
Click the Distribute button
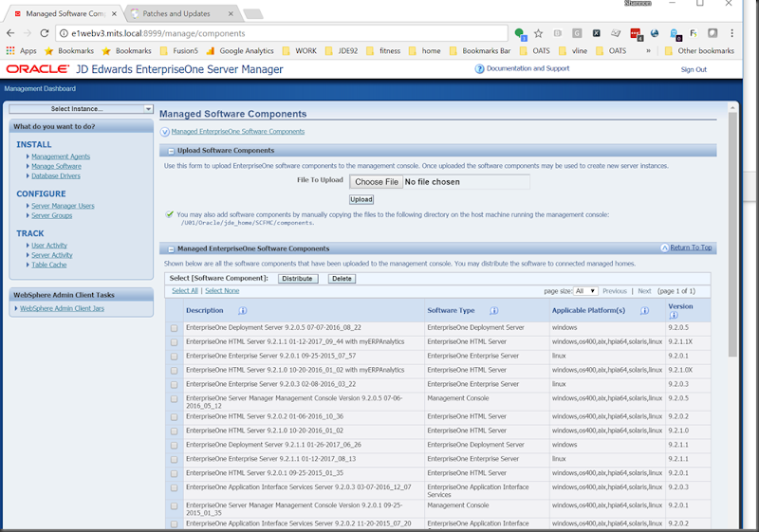pos(298,279)
